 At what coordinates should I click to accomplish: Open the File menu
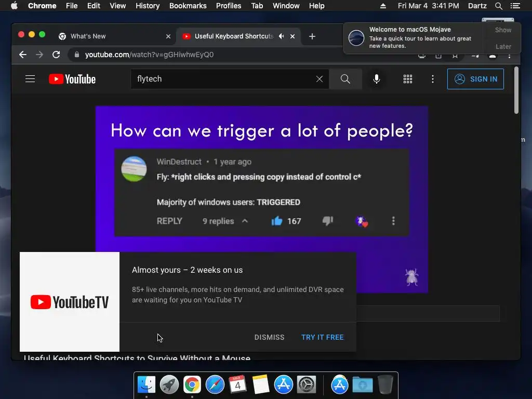coord(72,6)
